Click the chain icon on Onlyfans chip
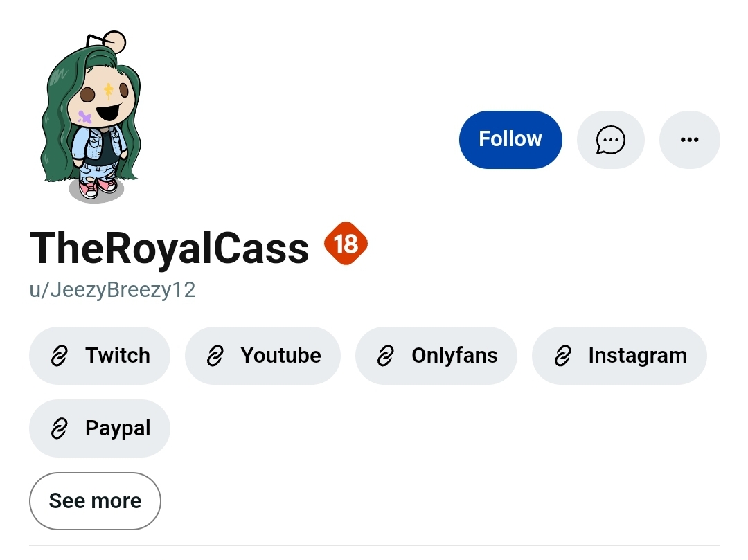Viewport: 748px width, 560px height. (386, 356)
